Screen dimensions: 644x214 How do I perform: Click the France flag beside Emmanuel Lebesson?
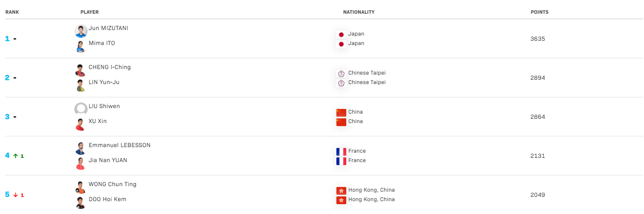[341, 151]
